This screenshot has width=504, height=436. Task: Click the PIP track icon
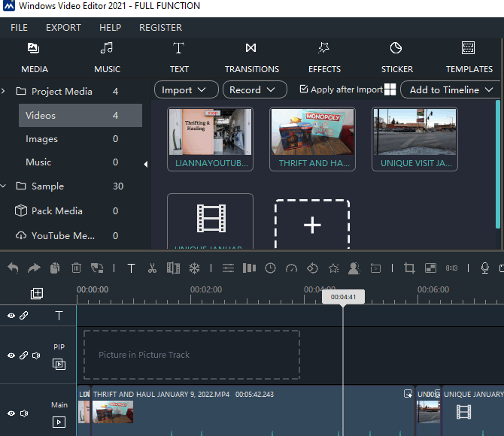59,364
